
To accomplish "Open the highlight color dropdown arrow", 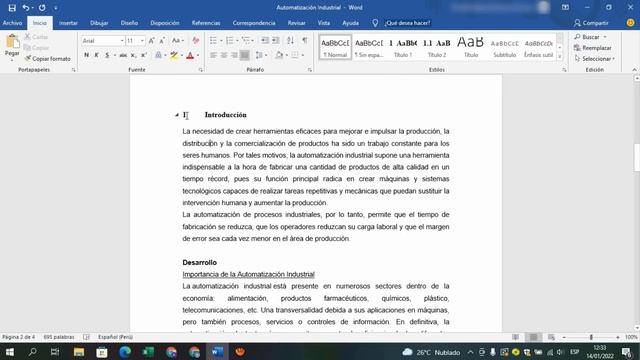I will [182, 56].
